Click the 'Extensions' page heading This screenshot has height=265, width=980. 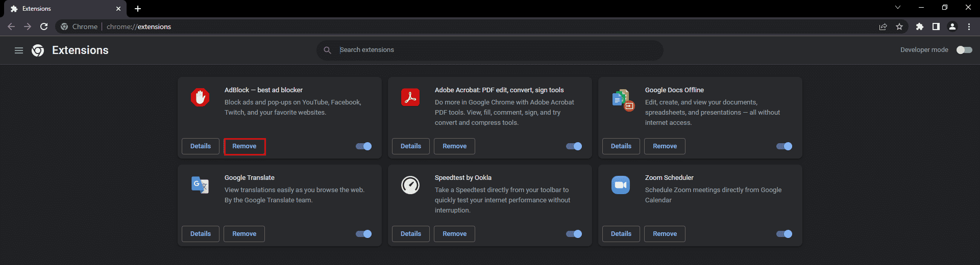point(80,50)
